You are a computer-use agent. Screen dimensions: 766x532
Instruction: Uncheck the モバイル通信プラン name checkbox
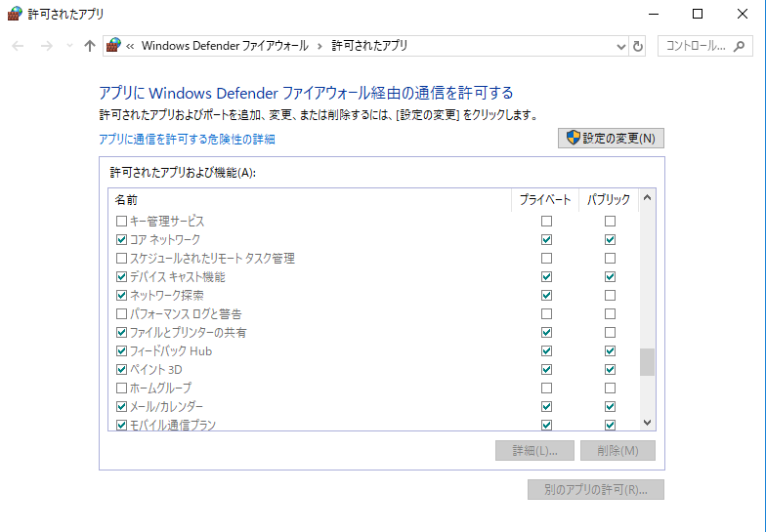click(121, 426)
